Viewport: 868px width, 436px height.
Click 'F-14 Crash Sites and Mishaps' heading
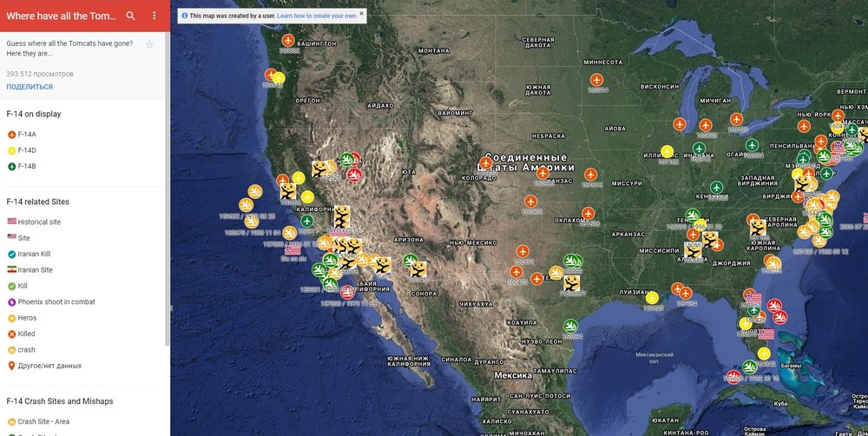pos(60,401)
